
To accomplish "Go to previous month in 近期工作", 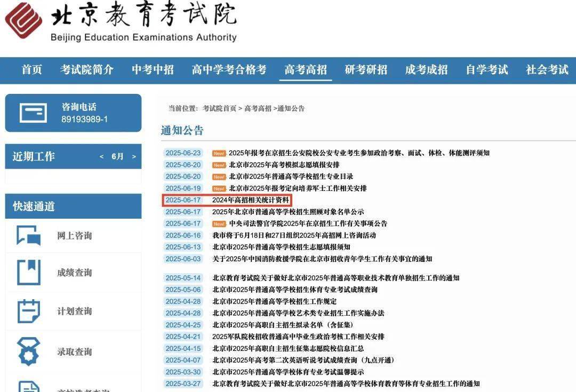I will (x=102, y=156).
